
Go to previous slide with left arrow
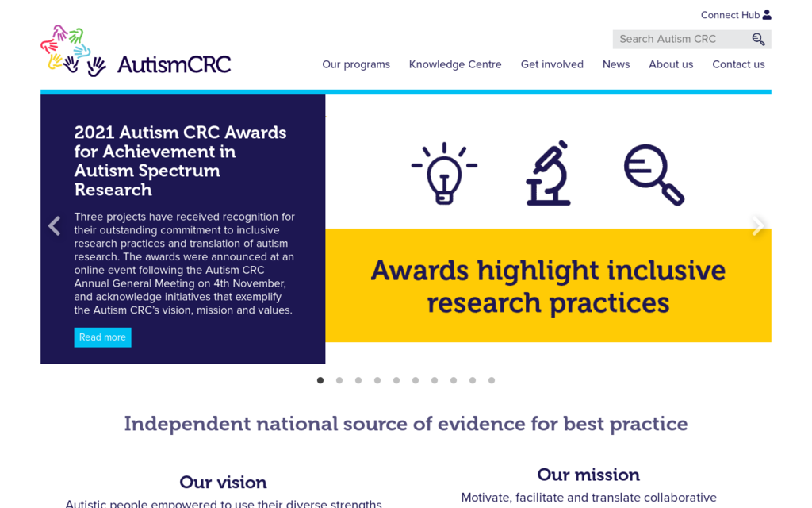pyautogui.click(x=54, y=226)
